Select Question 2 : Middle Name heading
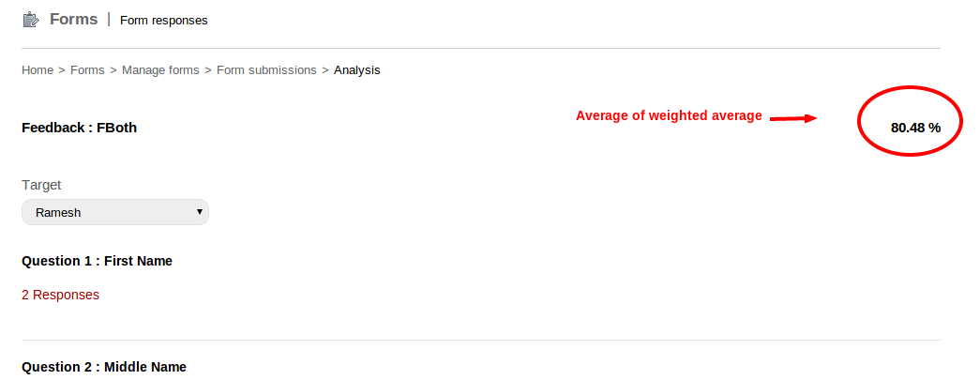The width and height of the screenshot is (980, 380). click(103, 367)
